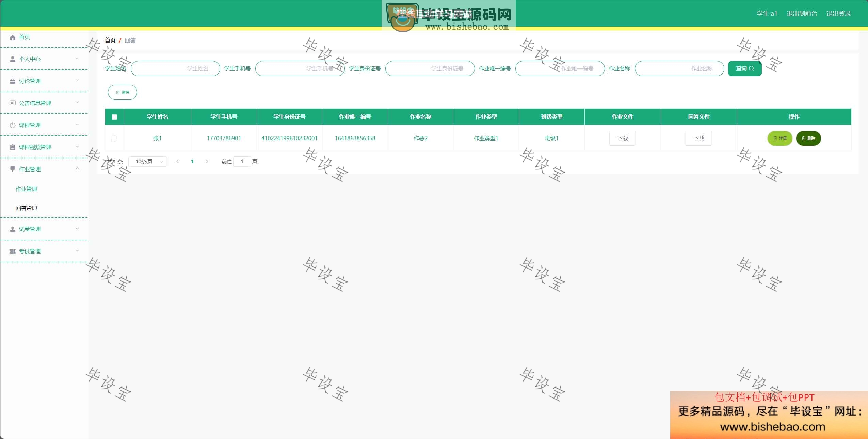868x439 pixels.
Task: Click the 作业类型1 cell
Action: [486, 138]
